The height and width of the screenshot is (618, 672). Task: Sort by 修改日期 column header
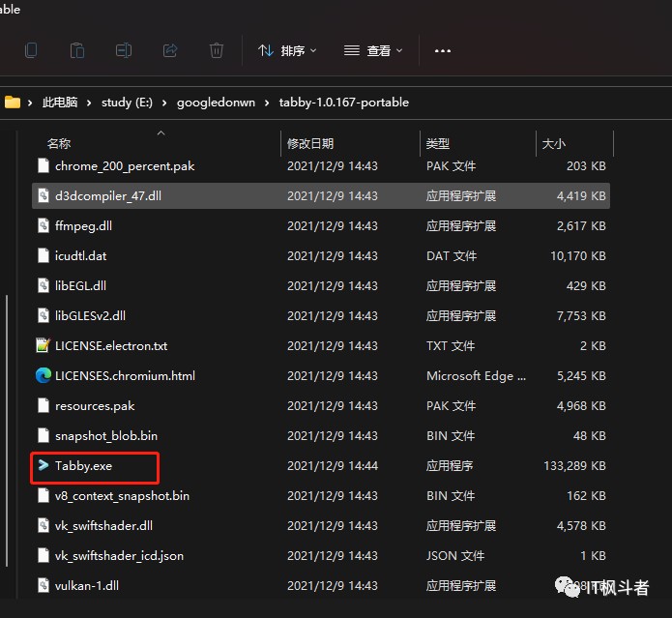[310, 143]
